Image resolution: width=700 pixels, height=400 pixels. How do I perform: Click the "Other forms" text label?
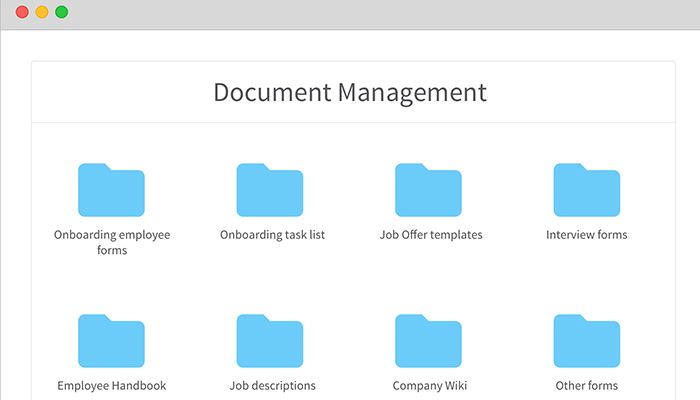(587, 385)
